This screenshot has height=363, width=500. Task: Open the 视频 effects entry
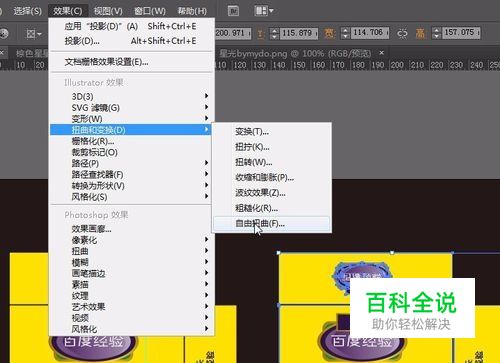tap(131, 318)
